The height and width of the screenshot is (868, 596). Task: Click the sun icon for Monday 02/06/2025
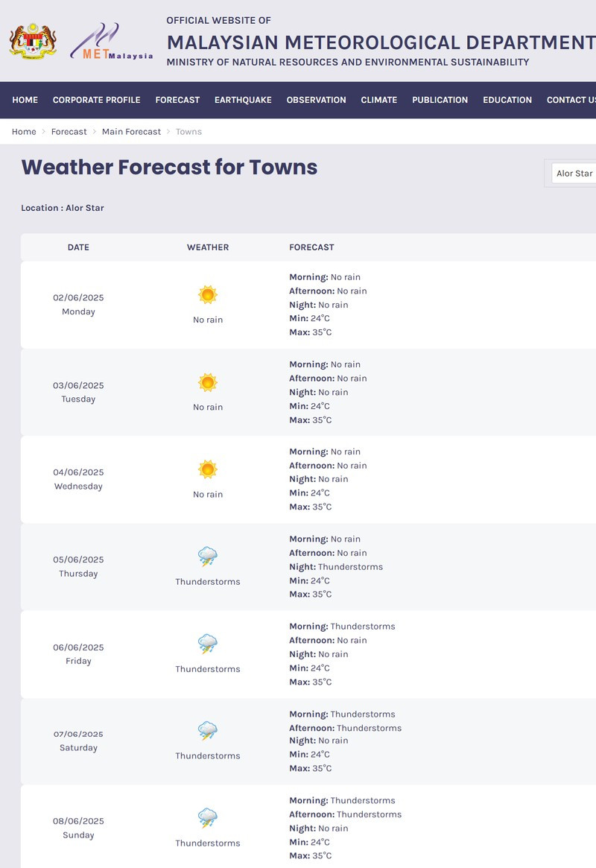[x=208, y=295]
